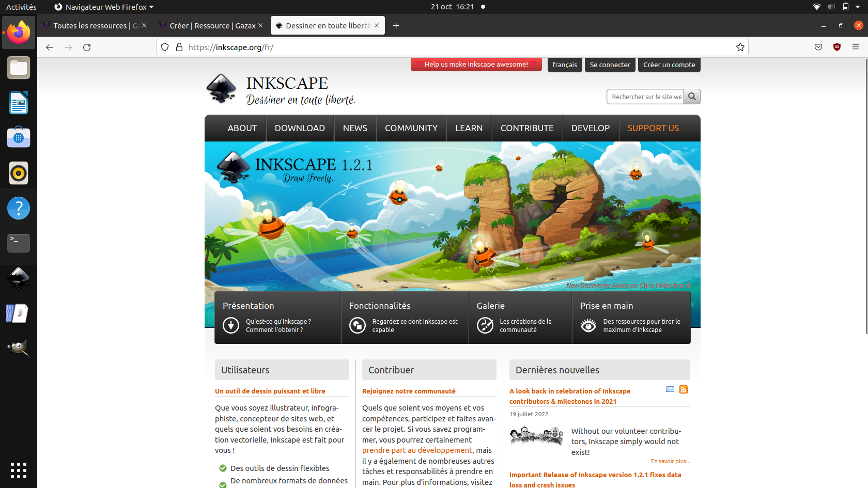Image resolution: width=868 pixels, height=488 pixels.
Task: Reload the current page
Action: [87, 48]
